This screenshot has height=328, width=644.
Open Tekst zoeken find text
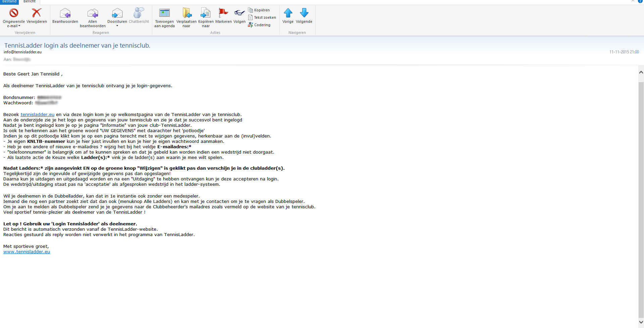pyautogui.click(x=262, y=17)
